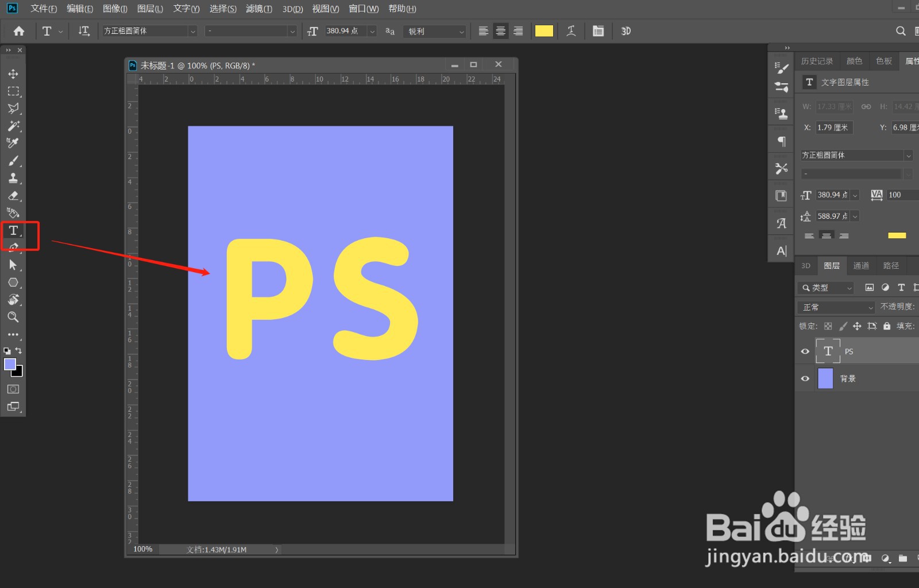Select the Brush tool
This screenshot has width=919, height=588.
pos(13,161)
